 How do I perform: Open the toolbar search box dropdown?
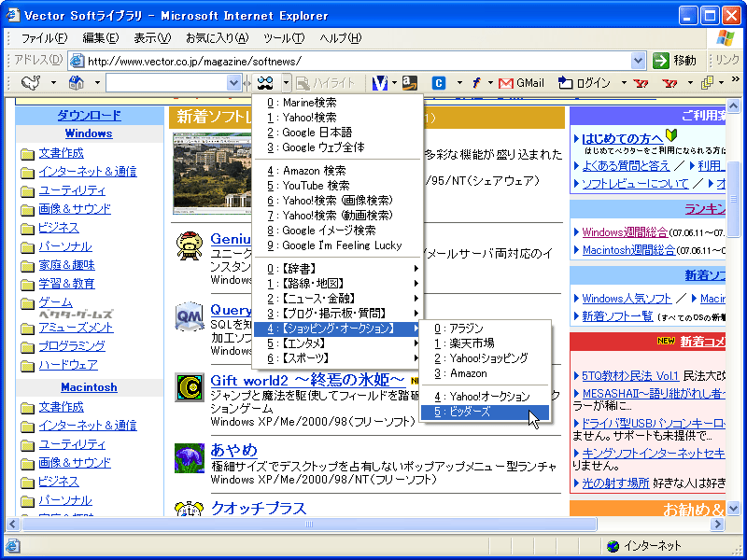[x=233, y=83]
